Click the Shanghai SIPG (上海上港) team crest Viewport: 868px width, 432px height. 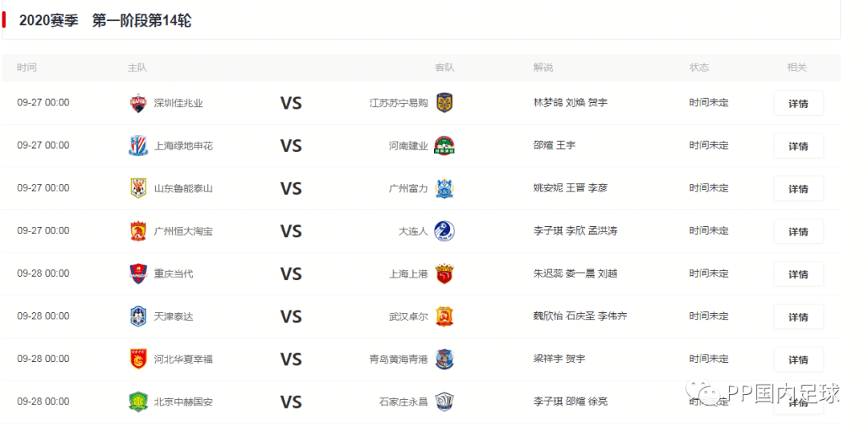point(444,274)
